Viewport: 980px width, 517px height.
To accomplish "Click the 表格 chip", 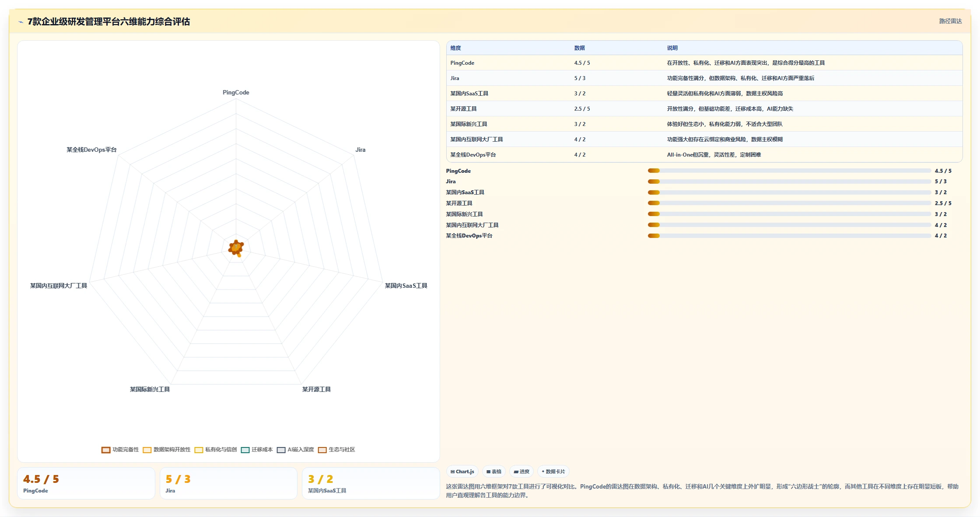I will click(x=494, y=472).
